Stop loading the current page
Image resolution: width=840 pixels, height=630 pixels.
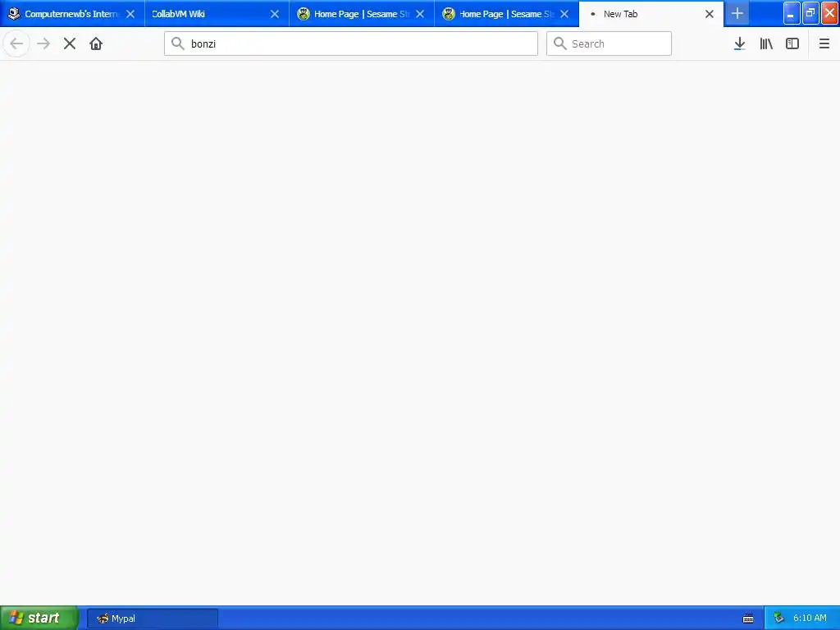(70, 43)
